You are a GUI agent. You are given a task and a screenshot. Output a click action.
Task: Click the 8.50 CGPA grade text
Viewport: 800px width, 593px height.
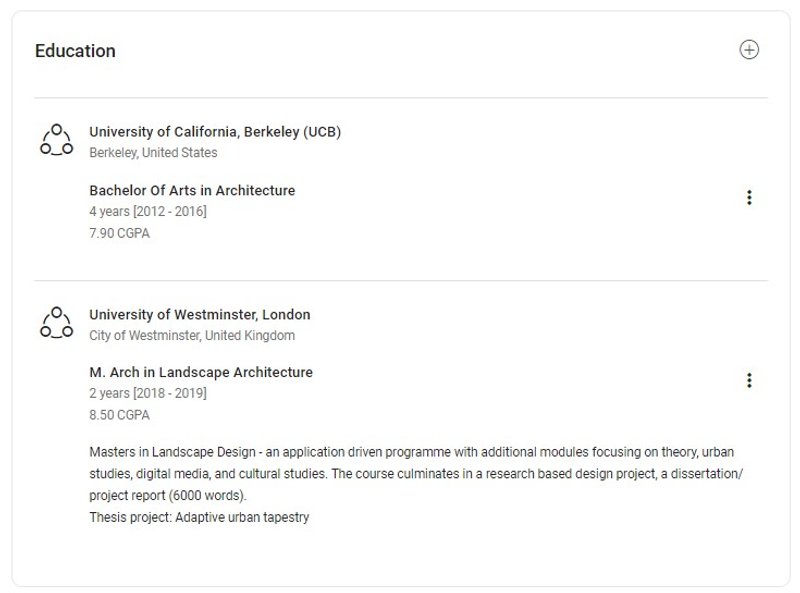pyautogui.click(x=119, y=415)
